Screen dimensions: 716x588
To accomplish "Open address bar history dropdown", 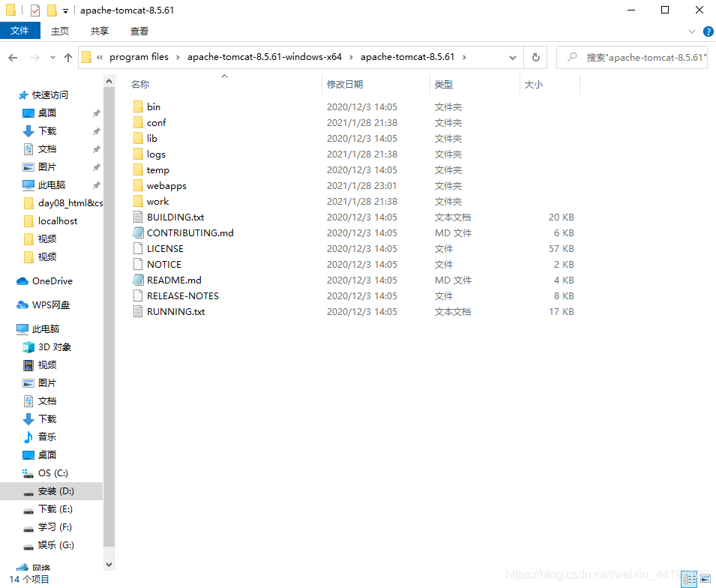I will pyautogui.click(x=513, y=58).
